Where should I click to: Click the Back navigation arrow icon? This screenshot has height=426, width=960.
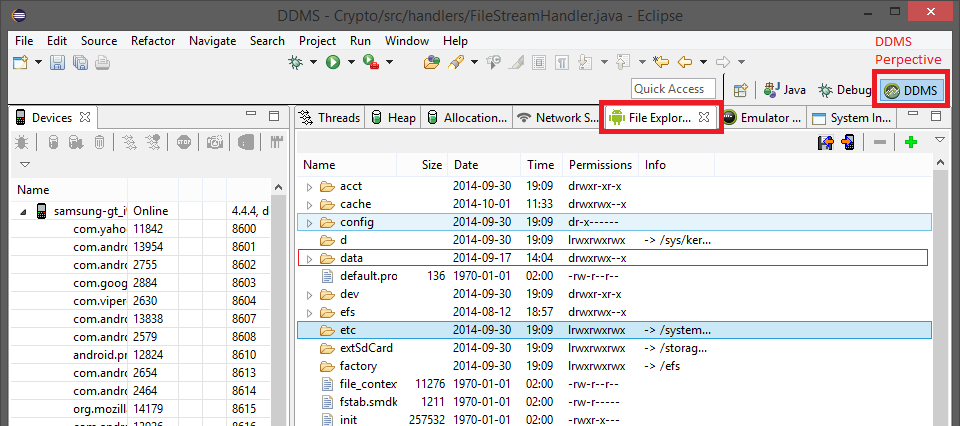point(685,62)
